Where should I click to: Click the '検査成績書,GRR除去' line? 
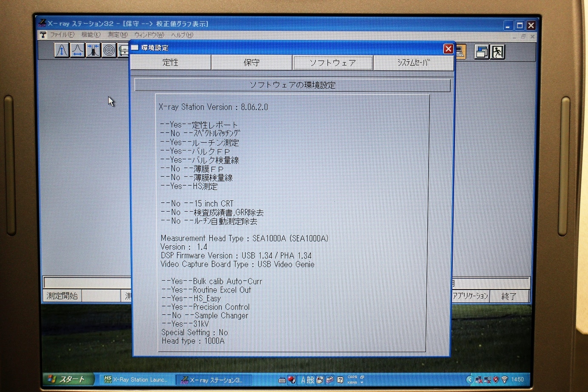coord(229,213)
